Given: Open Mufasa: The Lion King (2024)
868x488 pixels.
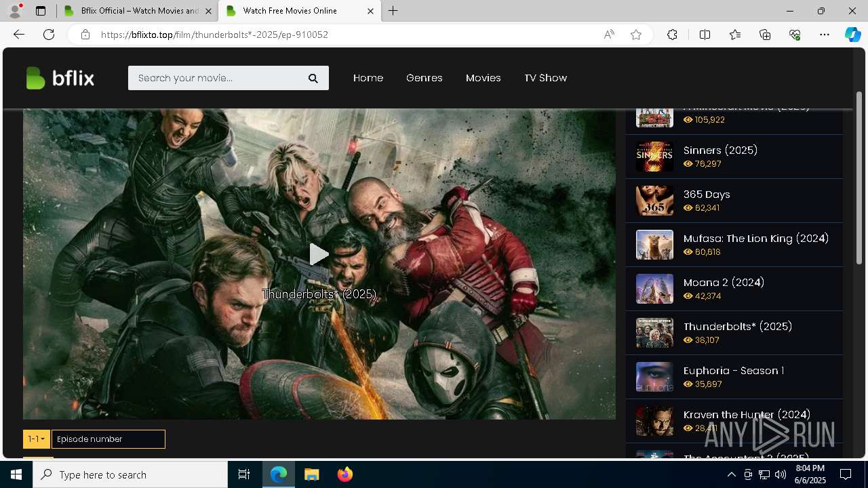Looking at the screenshot, I should [x=756, y=239].
